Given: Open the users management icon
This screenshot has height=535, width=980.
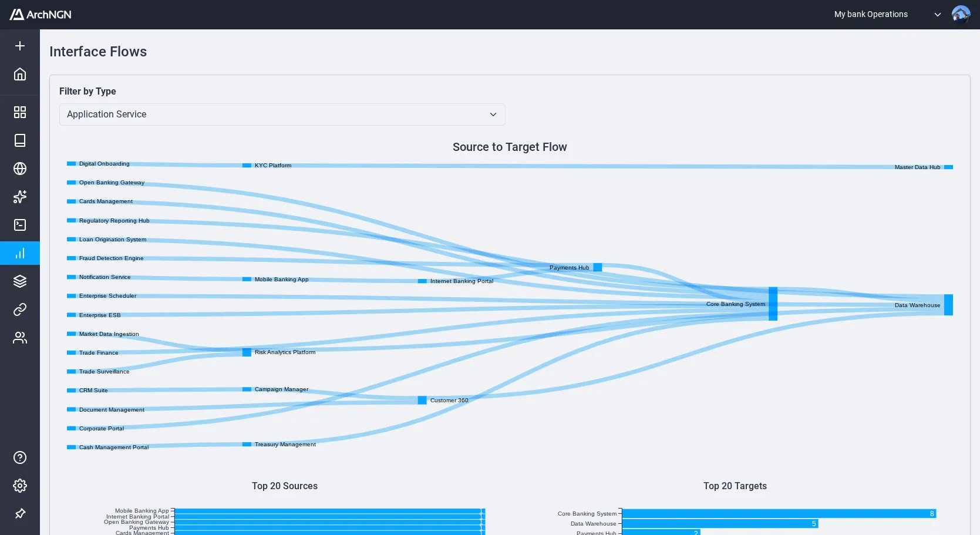Looking at the screenshot, I should pyautogui.click(x=20, y=338).
